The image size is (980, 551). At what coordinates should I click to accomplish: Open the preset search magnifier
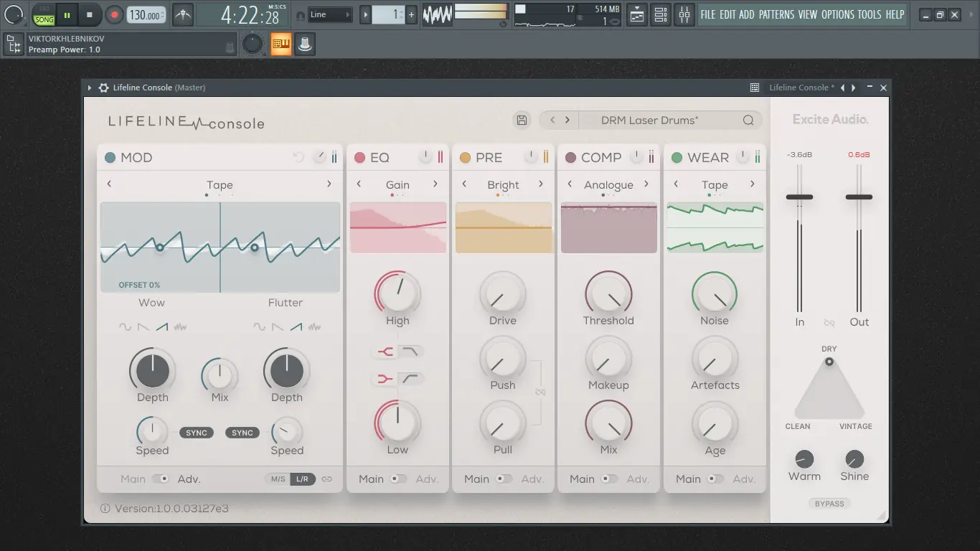click(x=748, y=120)
